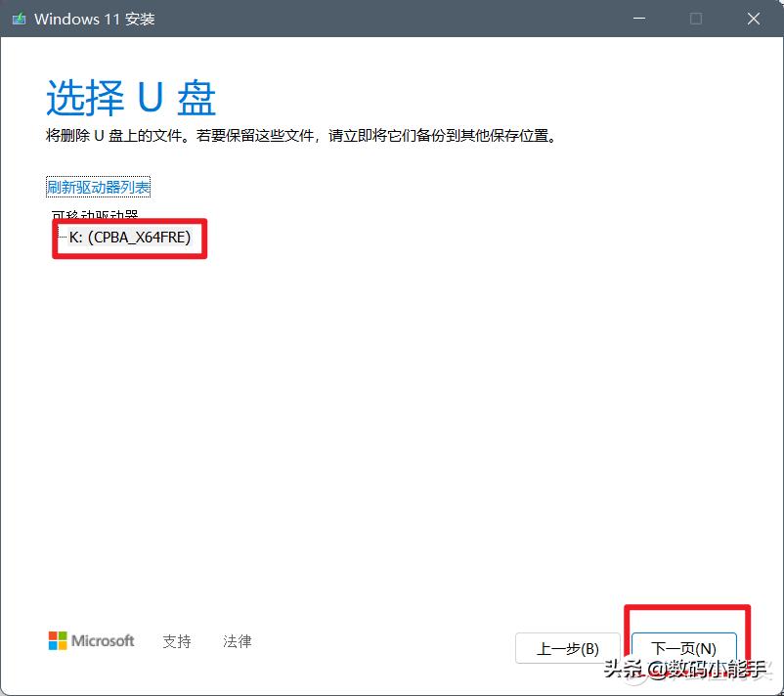784x696 pixels.
Task: Click the 上一步(B) button
Action: coord(567,648)
